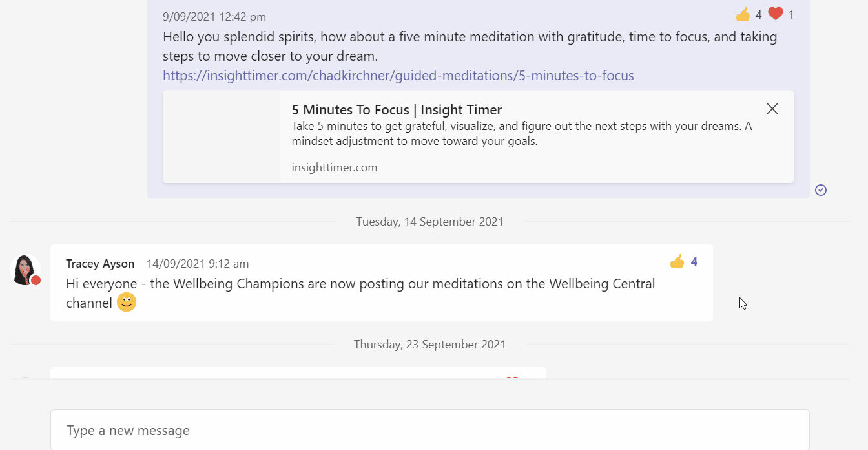Click the empty link preview thumbnail
868x450 pixels.
(222, 136)
